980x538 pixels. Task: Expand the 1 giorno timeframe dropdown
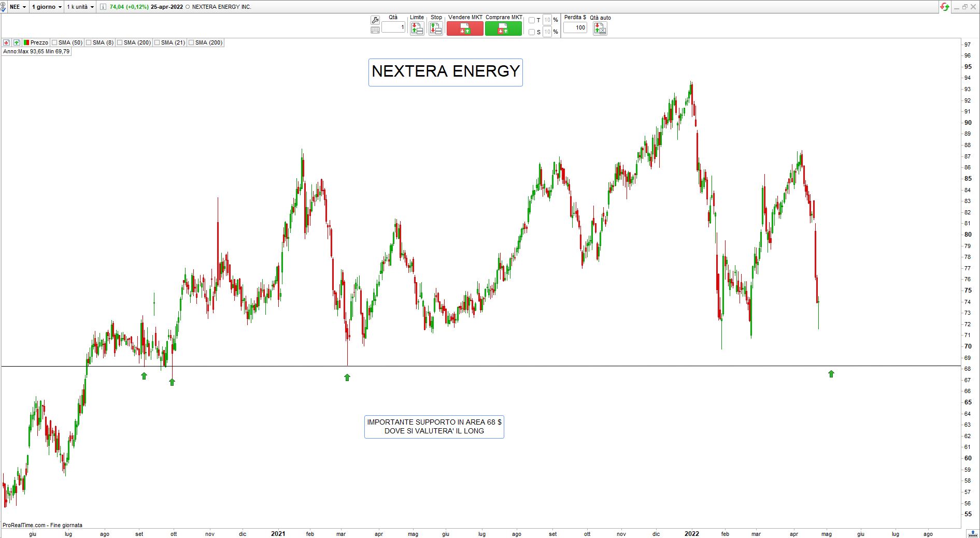point(47,7)
